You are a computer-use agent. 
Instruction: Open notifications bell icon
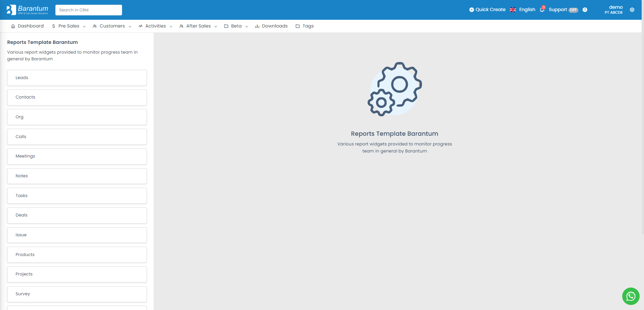tap(542, 9)
